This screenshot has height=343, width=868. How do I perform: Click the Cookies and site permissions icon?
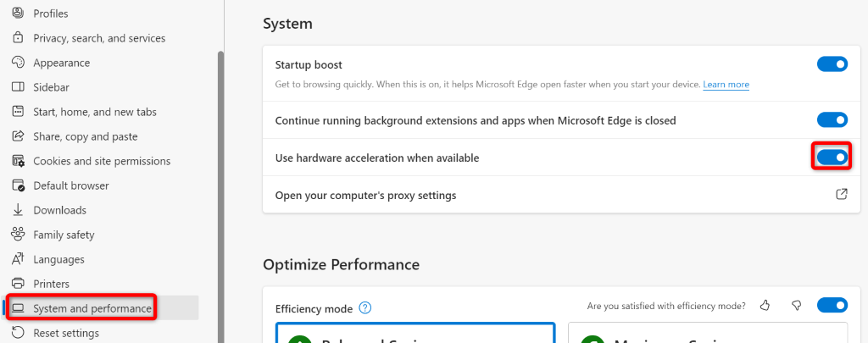click(x=18, y=161)
